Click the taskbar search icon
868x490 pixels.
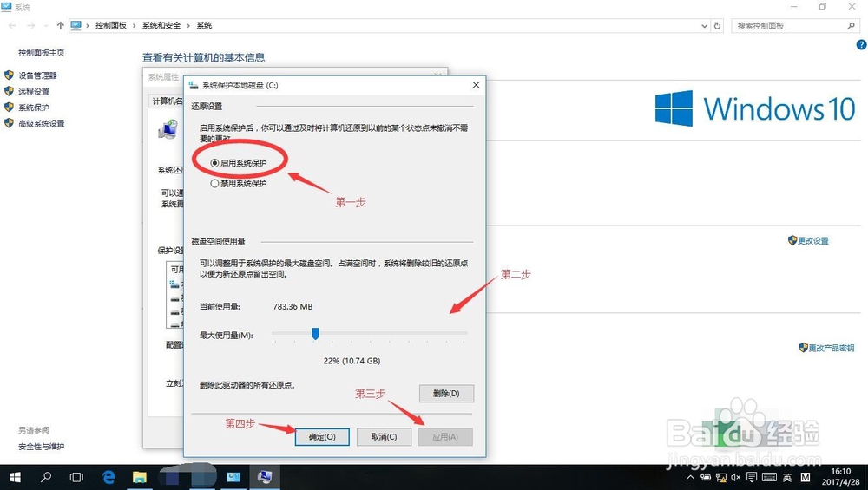[46, 477]
